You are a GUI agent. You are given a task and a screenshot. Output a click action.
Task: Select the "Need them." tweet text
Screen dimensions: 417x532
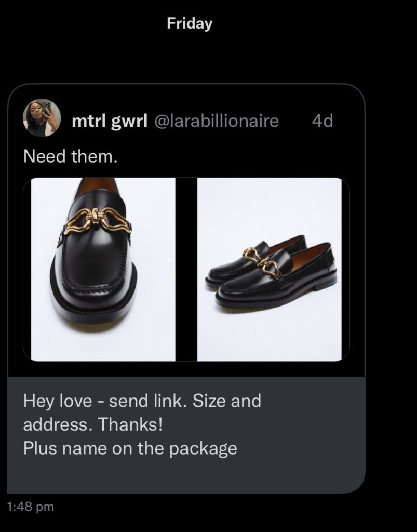[71, 156]
